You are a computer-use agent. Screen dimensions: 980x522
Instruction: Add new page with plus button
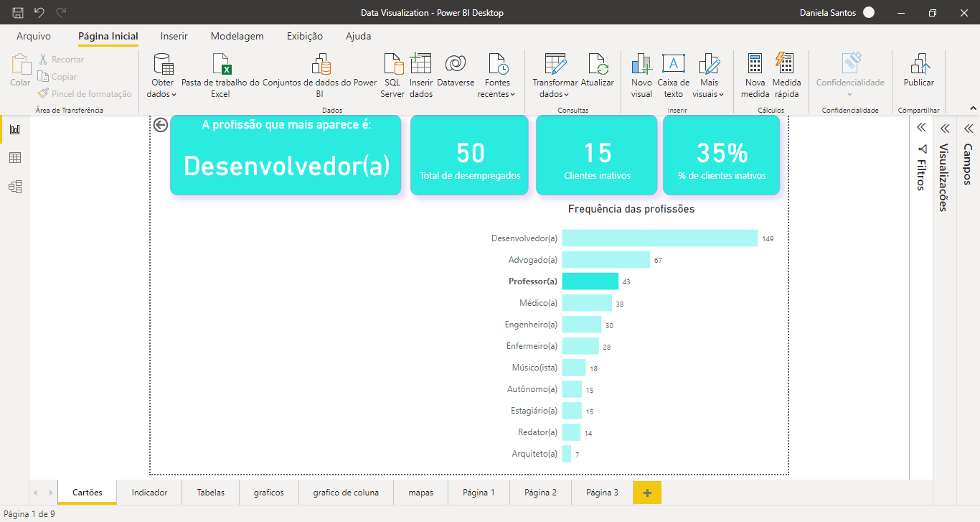tap(647, 493)
